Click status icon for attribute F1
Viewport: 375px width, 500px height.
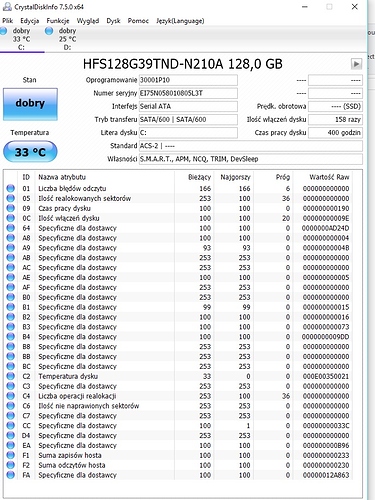pyautogui.click(x=11, y=455)
